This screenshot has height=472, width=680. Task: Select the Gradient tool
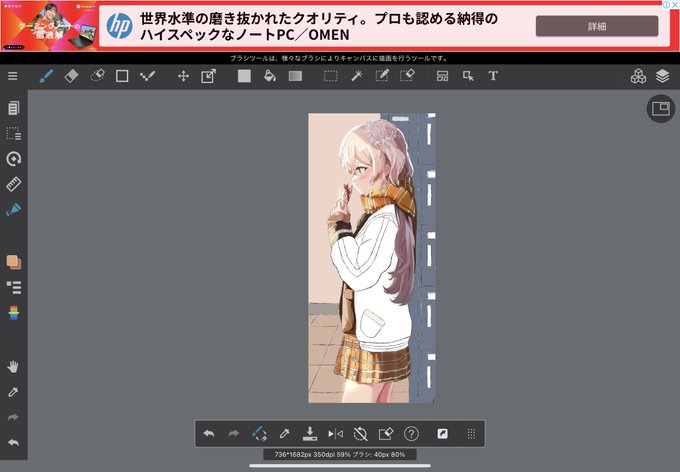click(295, 76)
